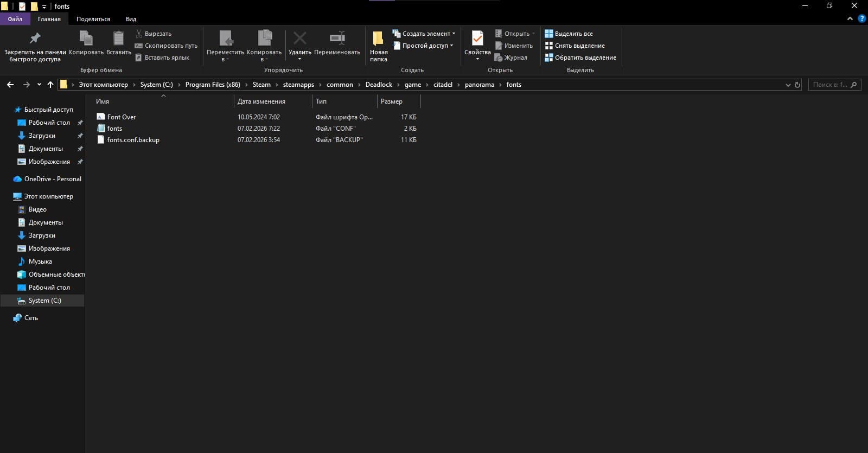Select the Font Over file

[122, 117]
